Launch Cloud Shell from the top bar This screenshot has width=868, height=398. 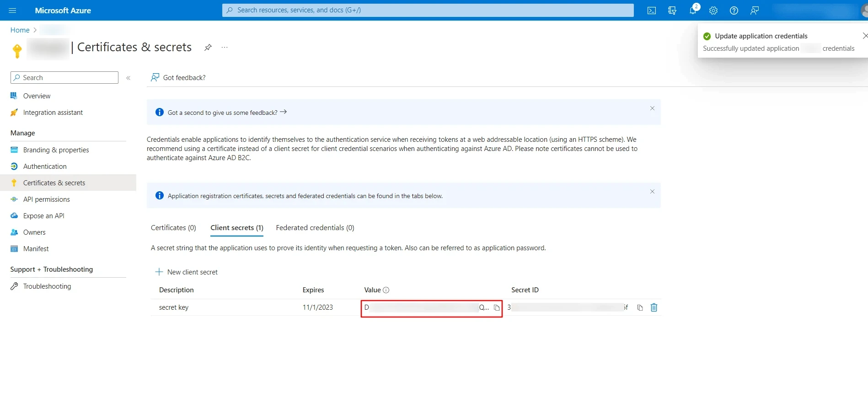[652, 11]
